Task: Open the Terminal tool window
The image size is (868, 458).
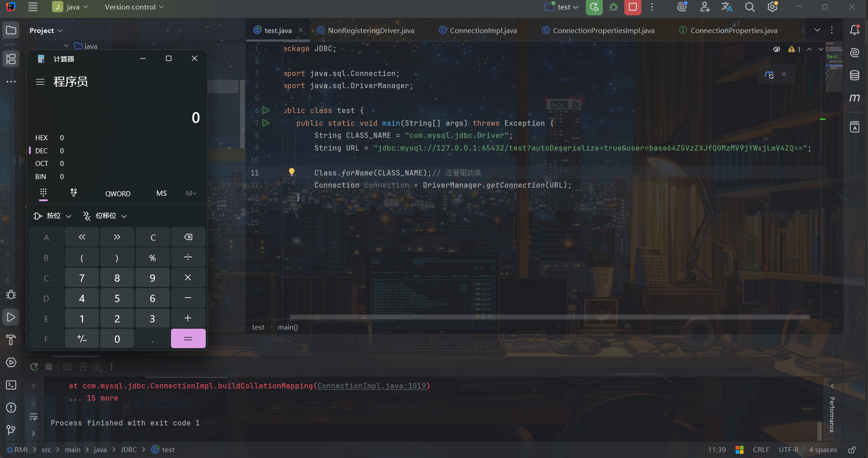Action: [11, 385]
